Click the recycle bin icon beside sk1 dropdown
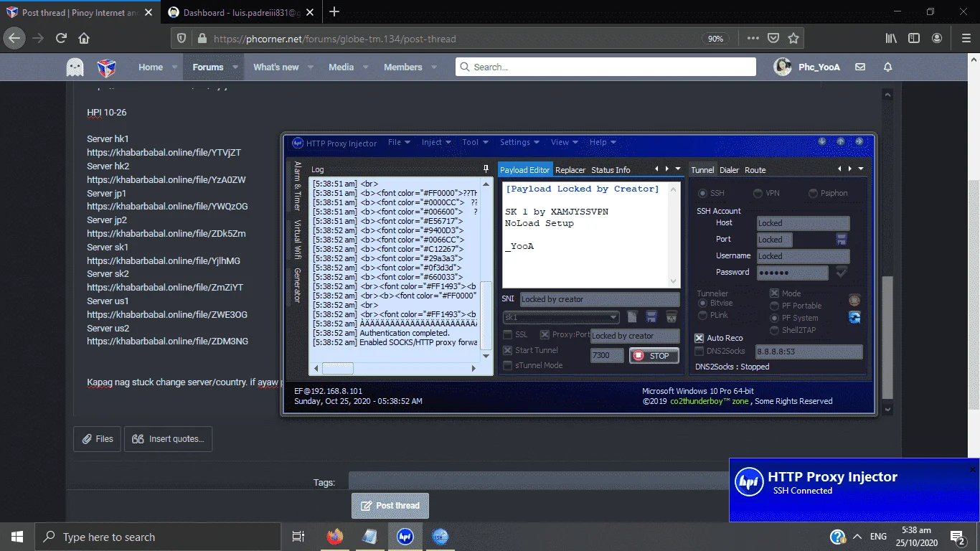The height and width of the screenshot is (551, 980). click(x=672, y=317)
